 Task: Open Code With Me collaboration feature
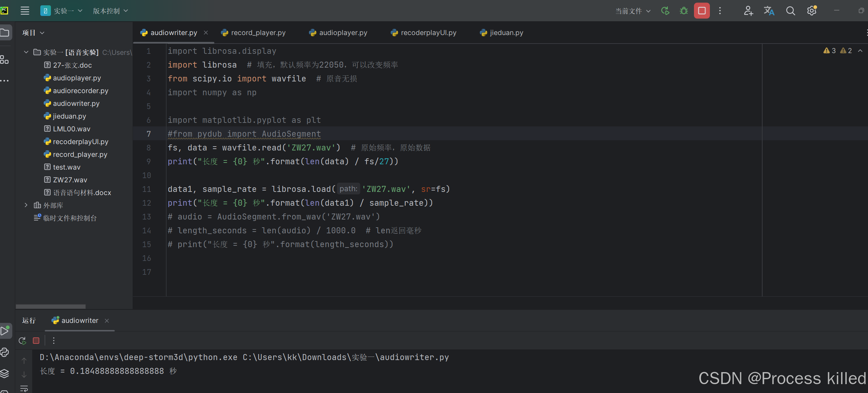[748, 11]
